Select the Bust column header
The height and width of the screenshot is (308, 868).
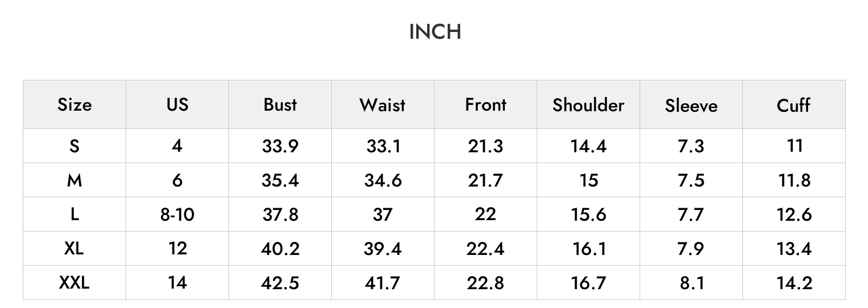pos(280,104)
